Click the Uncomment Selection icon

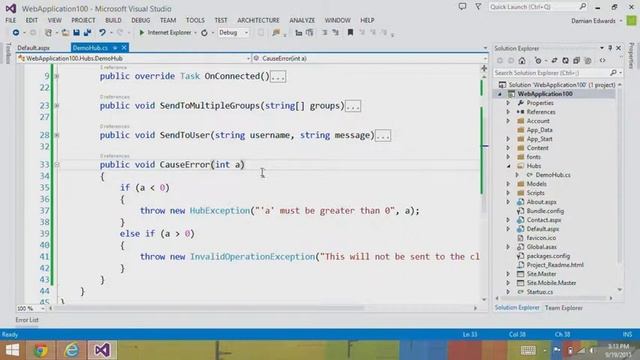[x=336, y=33]
